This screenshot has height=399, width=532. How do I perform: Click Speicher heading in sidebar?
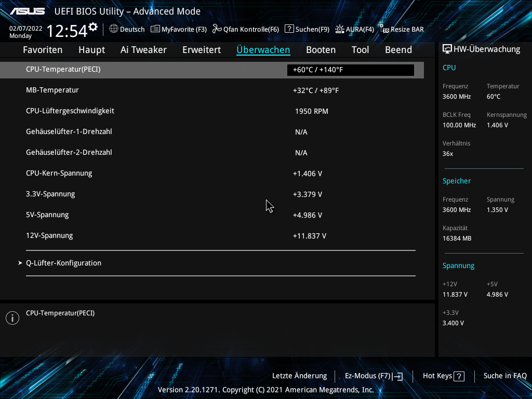click(x=457, y=181)
